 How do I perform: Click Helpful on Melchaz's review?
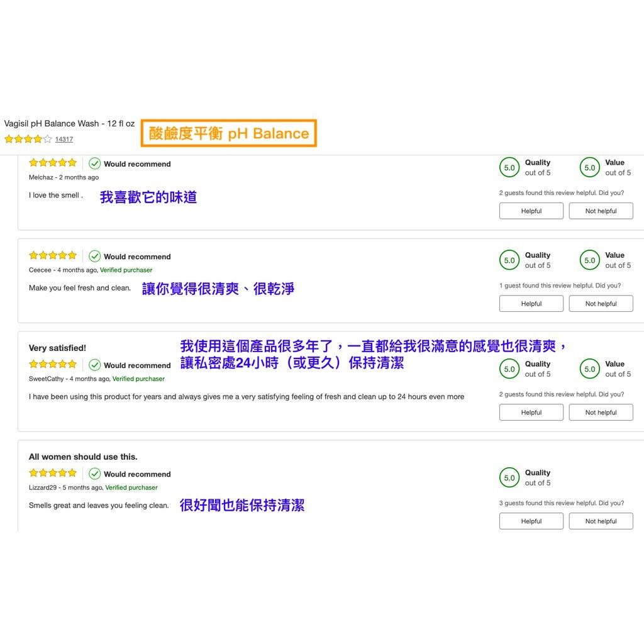(x=531, y=211)
